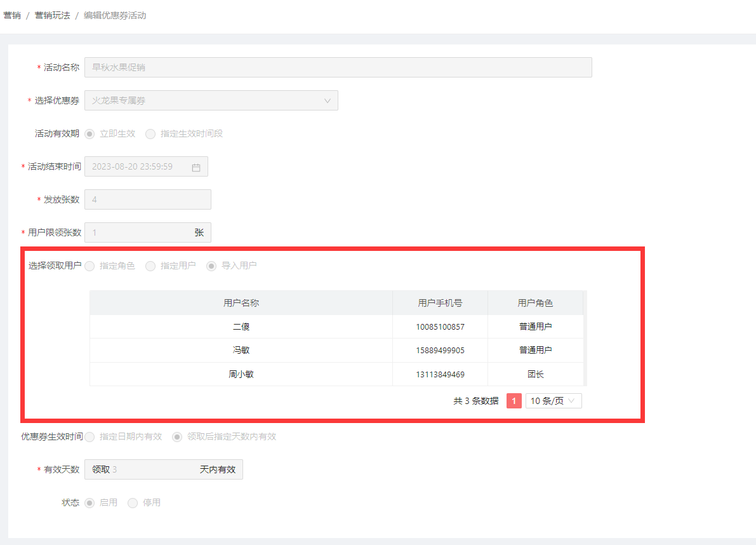
Task: Select the 立即生效 radio button
Action: click(x=90, y=134)
